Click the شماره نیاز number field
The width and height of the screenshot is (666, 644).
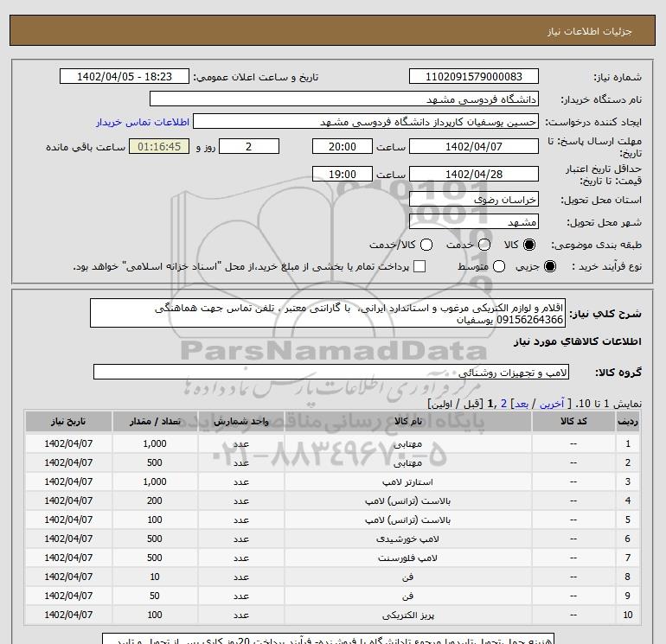point(474,76)
